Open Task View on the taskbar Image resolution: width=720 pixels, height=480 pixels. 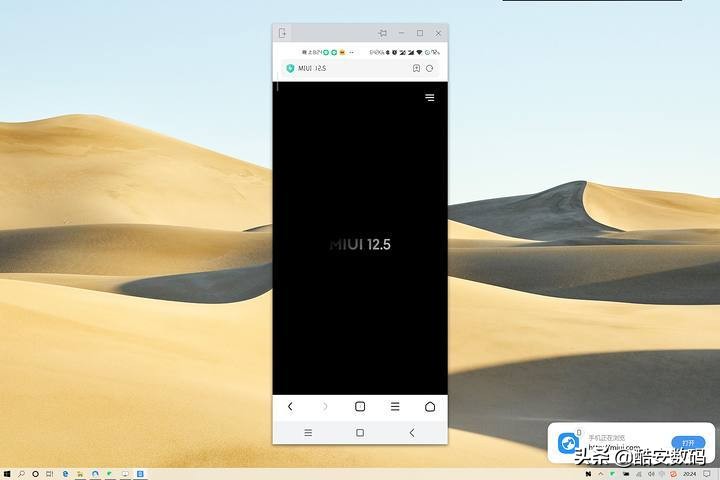tap(49, 474)
